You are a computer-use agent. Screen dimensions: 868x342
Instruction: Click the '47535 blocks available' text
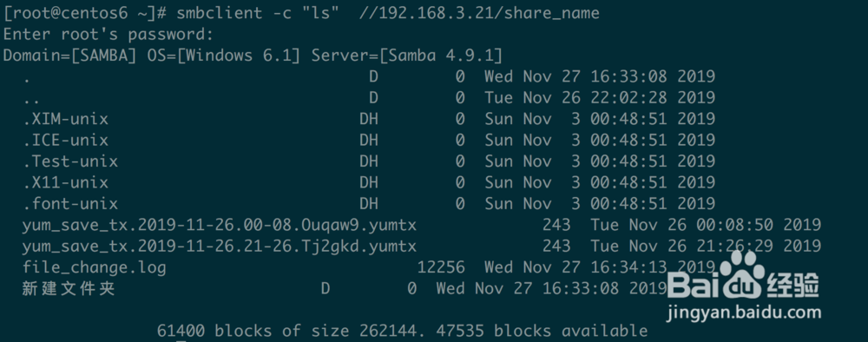pos(542,331)
